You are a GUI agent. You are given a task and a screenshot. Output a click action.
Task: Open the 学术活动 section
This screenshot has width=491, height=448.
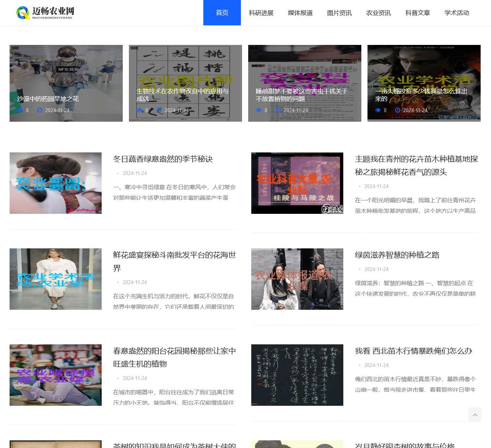[x=456, y=13]
